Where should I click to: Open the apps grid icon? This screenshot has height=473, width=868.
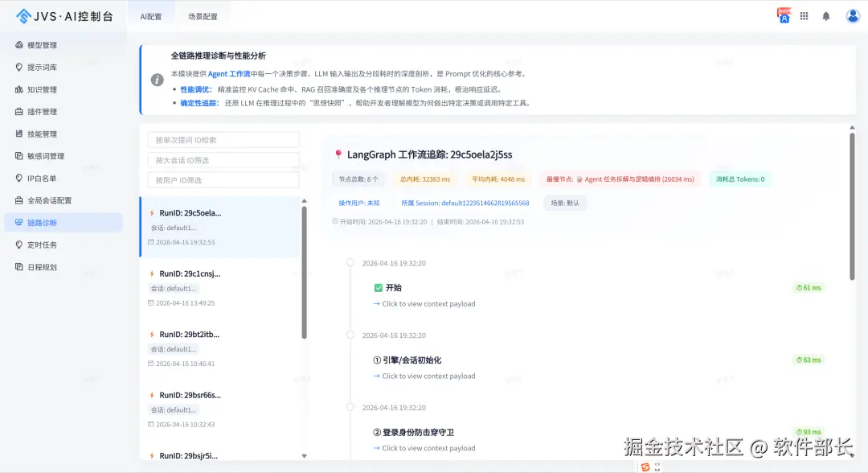804,16
